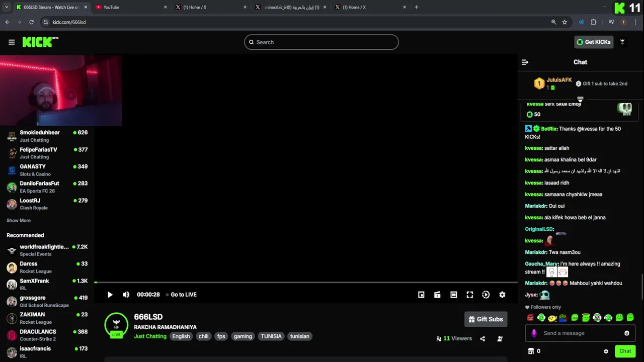Click the user icon beside share
This screenshot has width=644, height=362.
pyautogui.click(x=500, y=339)
